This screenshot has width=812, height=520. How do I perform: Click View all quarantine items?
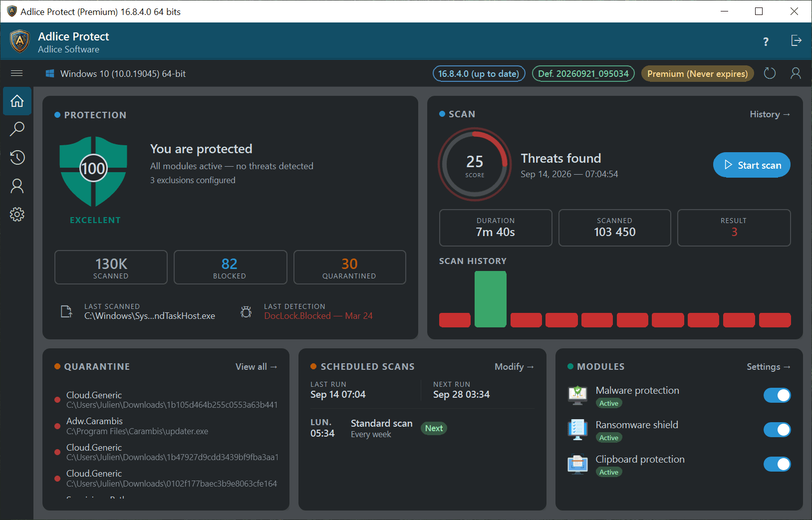click(256, 367)
